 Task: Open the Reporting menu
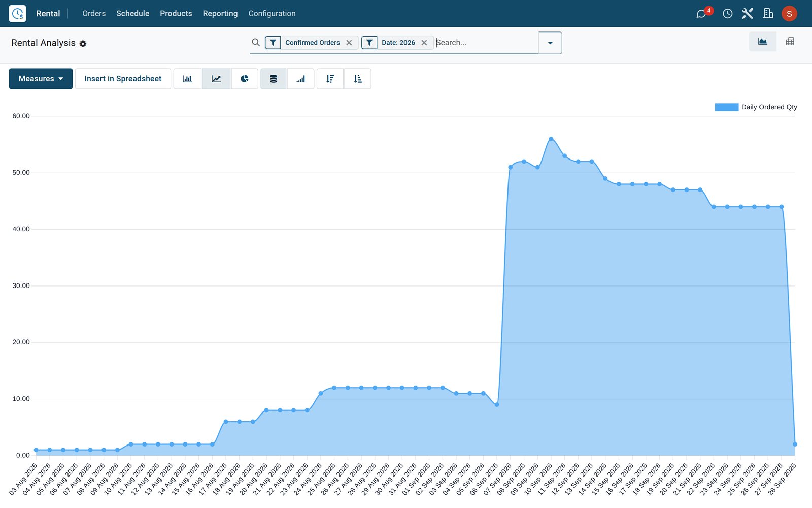click(x=220, y=14)
